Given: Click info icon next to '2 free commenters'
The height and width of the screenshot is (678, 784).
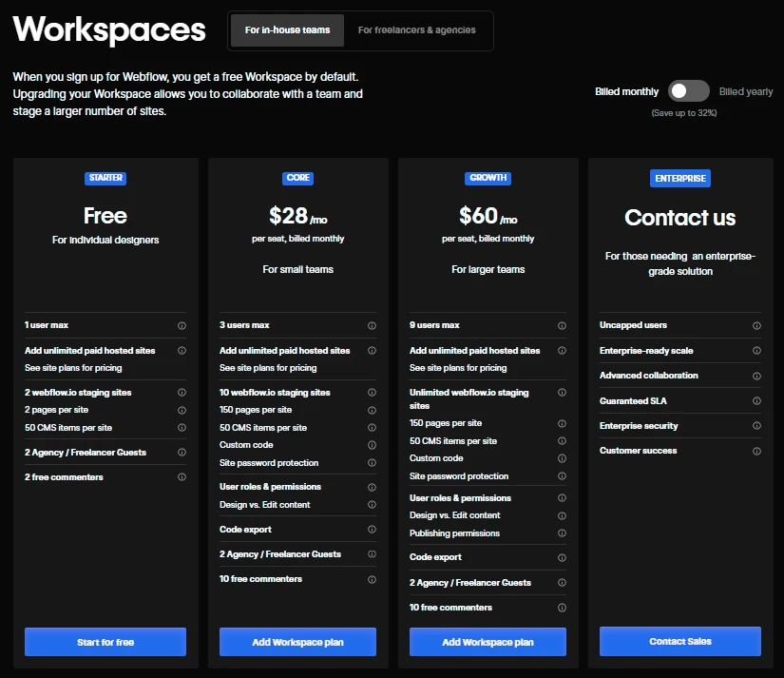Looking at the screenshot, I should (182, 477).
